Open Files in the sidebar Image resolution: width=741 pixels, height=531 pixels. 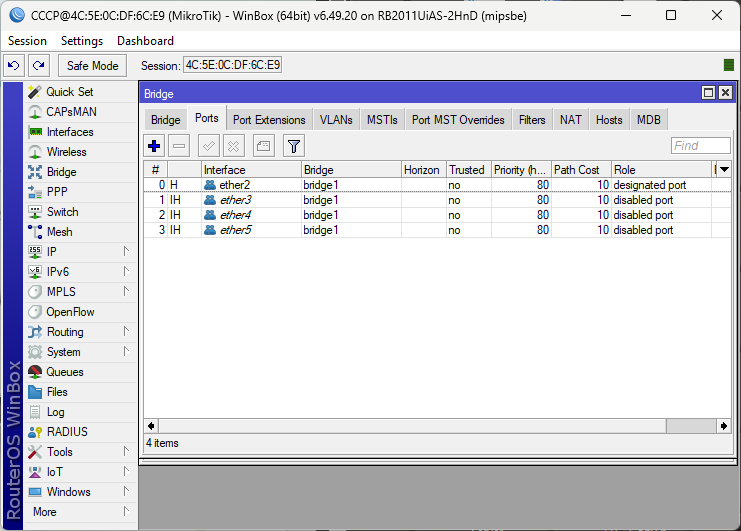(80, 392)
